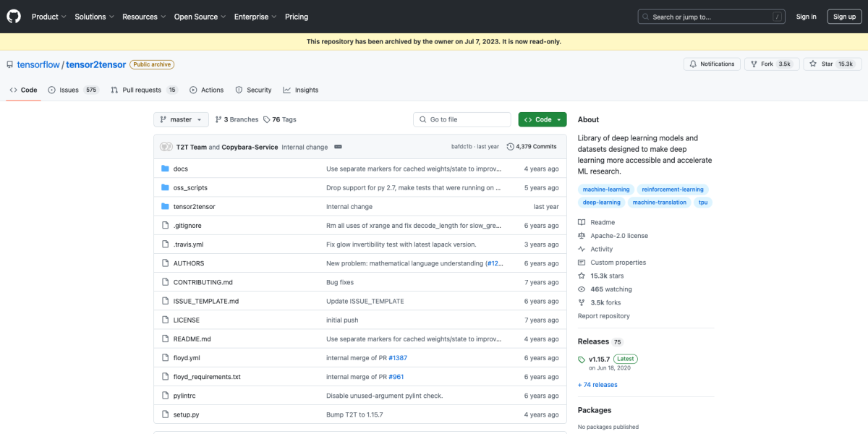Open the green Code dropdown button

pos(542,119)
